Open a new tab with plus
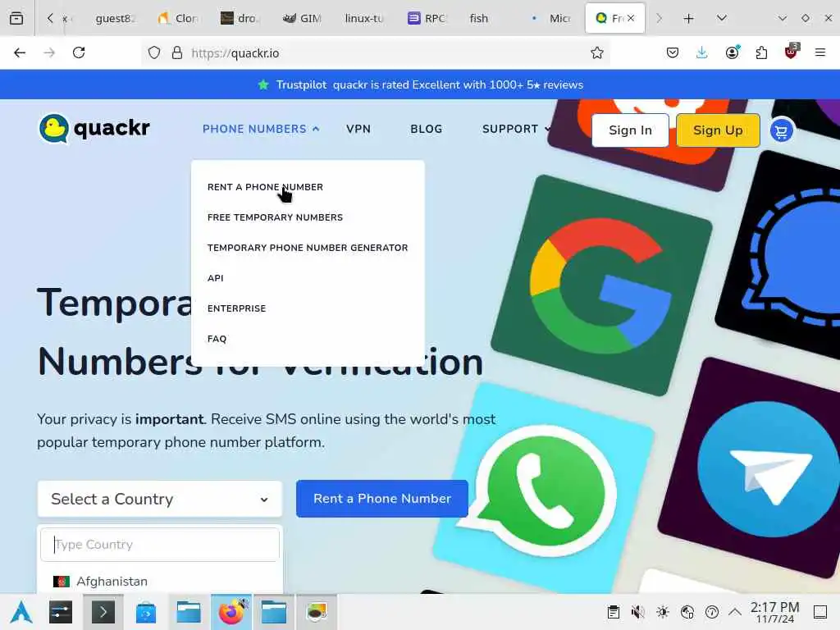Image resolution: width=840 pixels, height=630 pixels. 689,19
